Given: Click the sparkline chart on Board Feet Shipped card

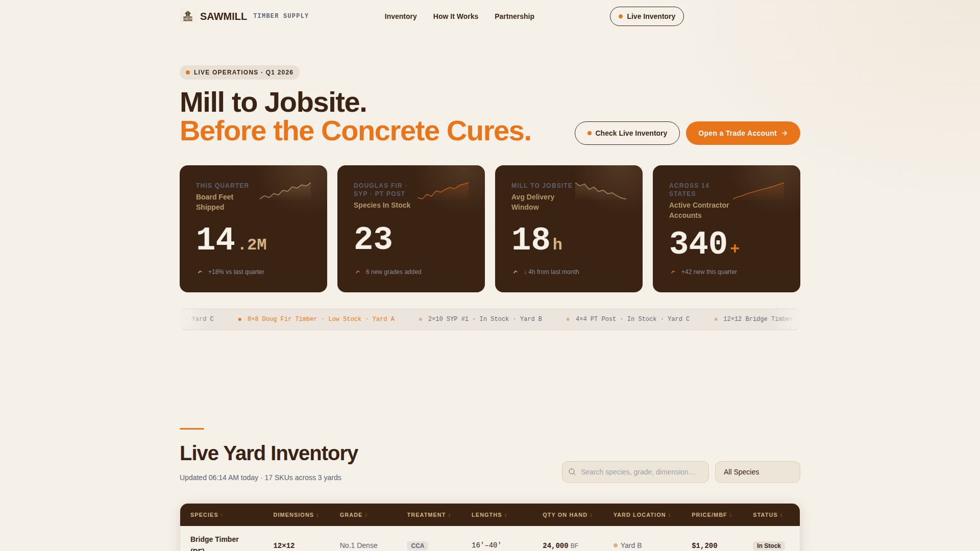Looking at the screenshot, I should (285, 190).
